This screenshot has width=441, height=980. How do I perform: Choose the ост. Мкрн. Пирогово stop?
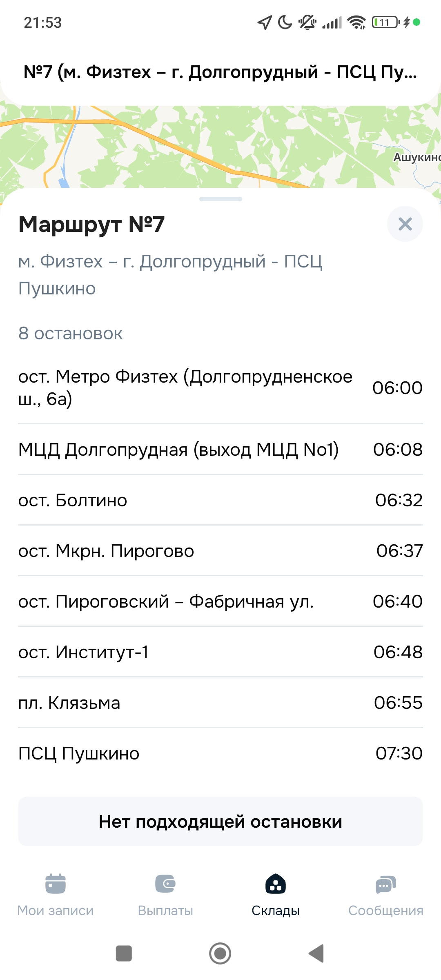pos(220,551)
